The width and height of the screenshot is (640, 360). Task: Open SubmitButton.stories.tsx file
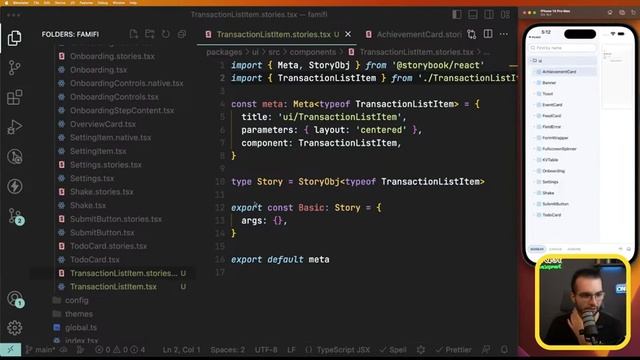pos(116,219)
